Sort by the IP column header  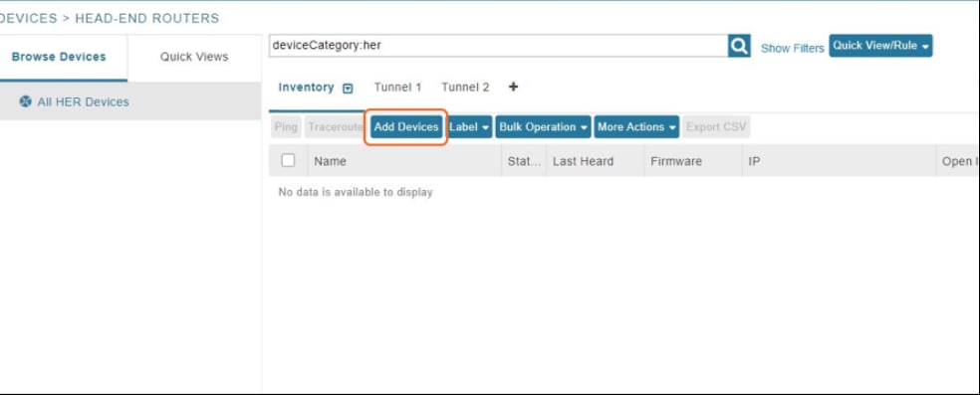click(839, 161)
